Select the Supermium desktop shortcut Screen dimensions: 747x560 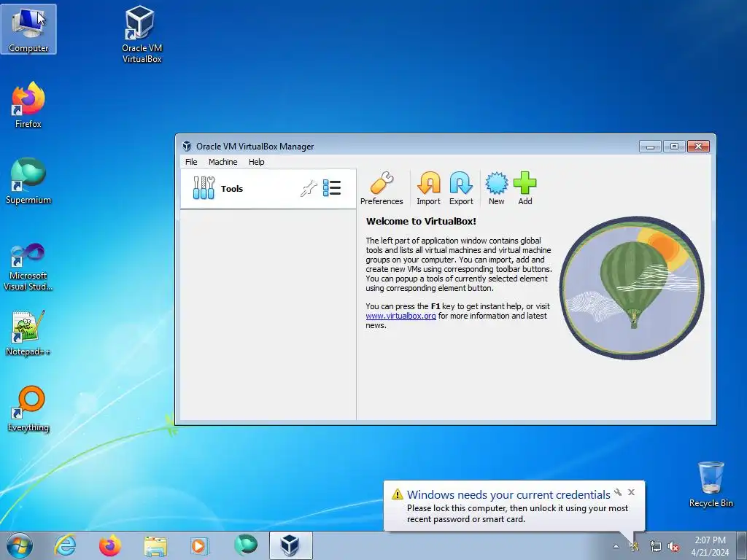(x=28, y=181)
